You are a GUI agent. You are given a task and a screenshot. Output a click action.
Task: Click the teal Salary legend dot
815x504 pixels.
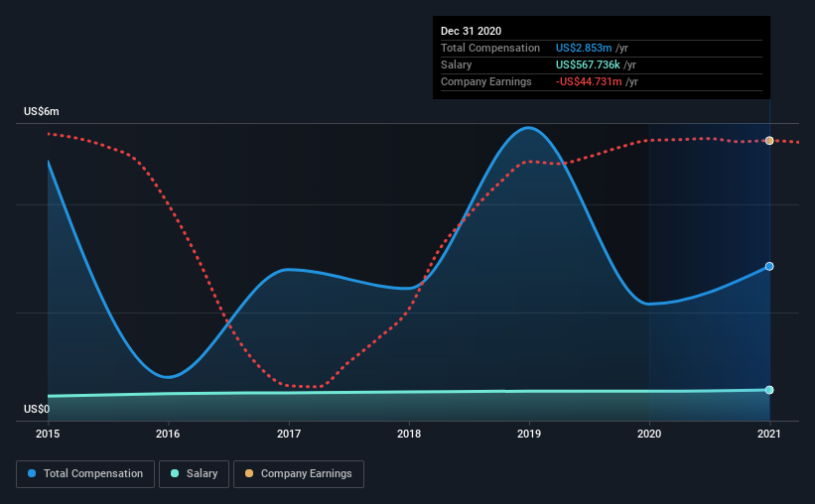[x=175, y=473]
